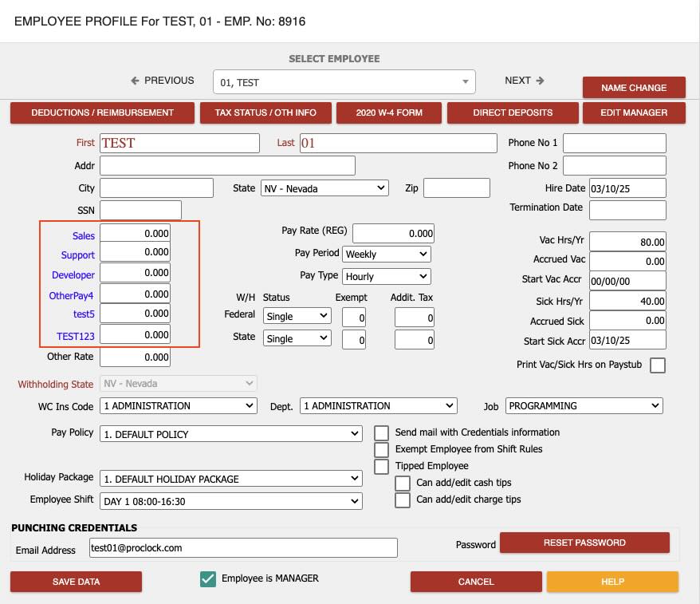Click the Start Sick Accr field
The width and height of the screenshot is (700, 604).
point(627,340)
